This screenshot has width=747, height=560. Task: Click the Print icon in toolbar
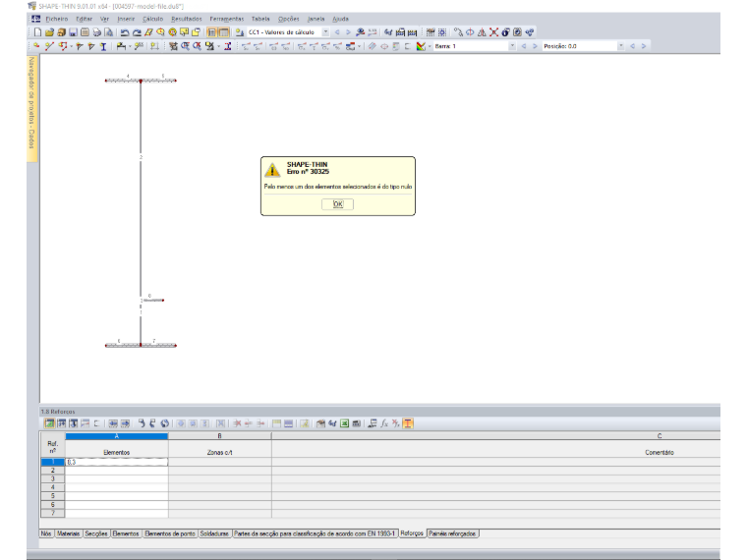point(96,32)
